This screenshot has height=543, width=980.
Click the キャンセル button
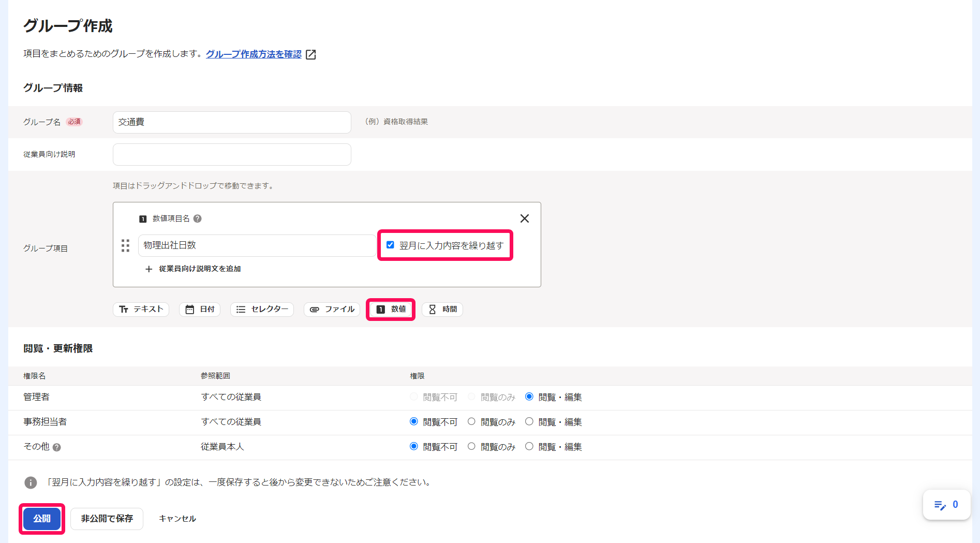[177, 519]
